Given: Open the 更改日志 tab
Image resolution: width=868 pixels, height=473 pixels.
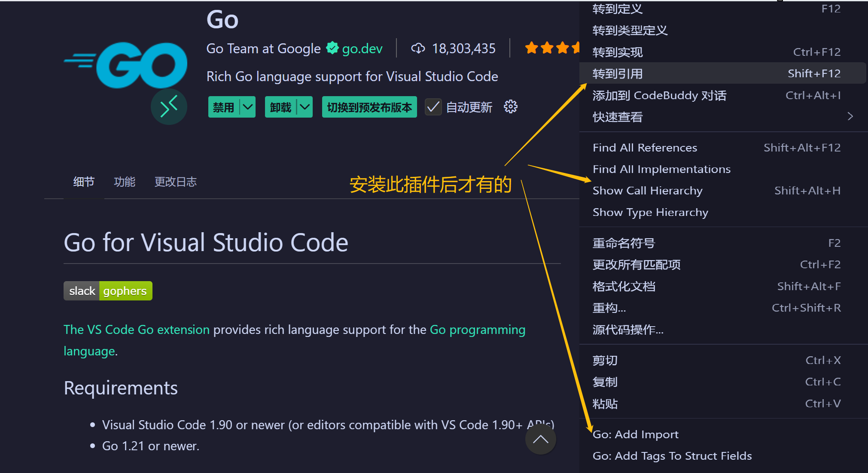Looking at the screenshot, I should (x=175, y=182).
